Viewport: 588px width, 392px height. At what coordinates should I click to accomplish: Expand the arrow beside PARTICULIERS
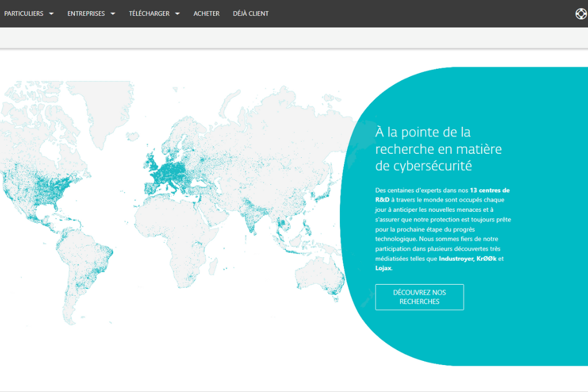[52, 14]
